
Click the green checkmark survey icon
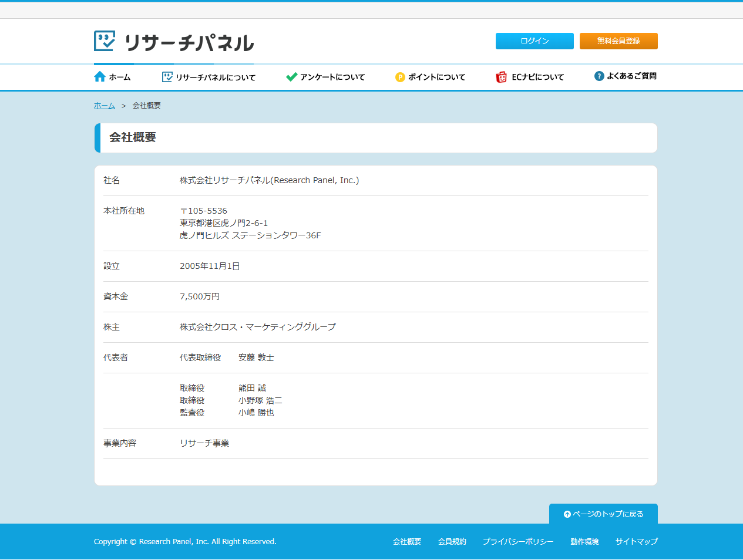pyautogui.click(x=291, y=77)
